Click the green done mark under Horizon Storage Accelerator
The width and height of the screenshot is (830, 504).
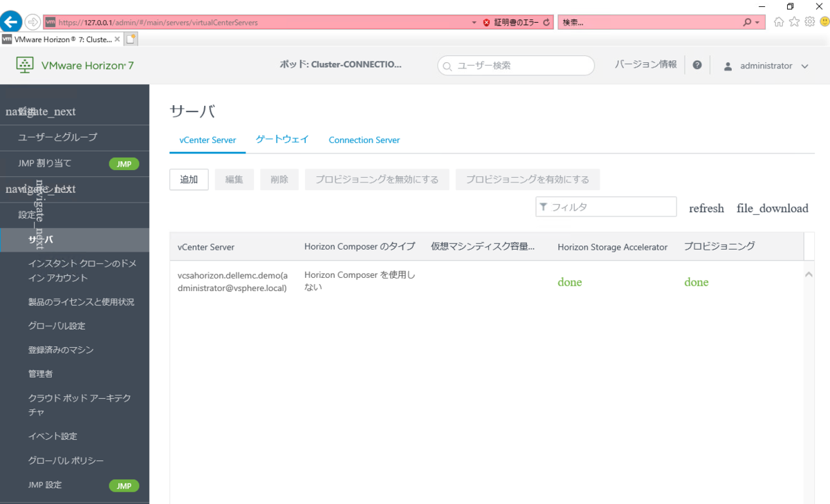[569, 282]
